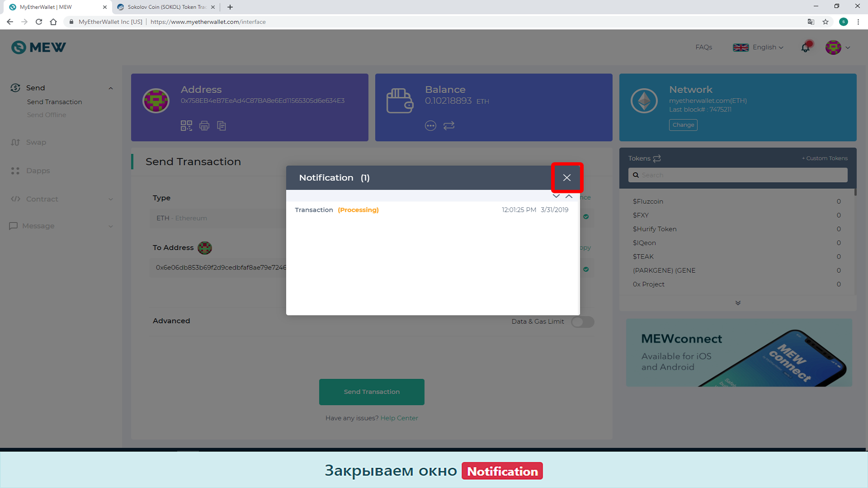Refresh the Tokens list
Image resolution: width=868 pixels, height=488 pixels.
[x=657, y=158]
